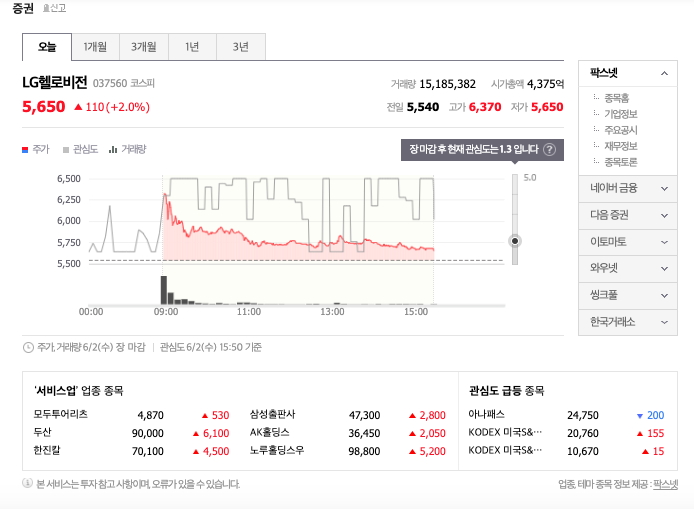694x509 pixels.
Task: Expand the 한국거래소 section
Action: tap(628, 322)
